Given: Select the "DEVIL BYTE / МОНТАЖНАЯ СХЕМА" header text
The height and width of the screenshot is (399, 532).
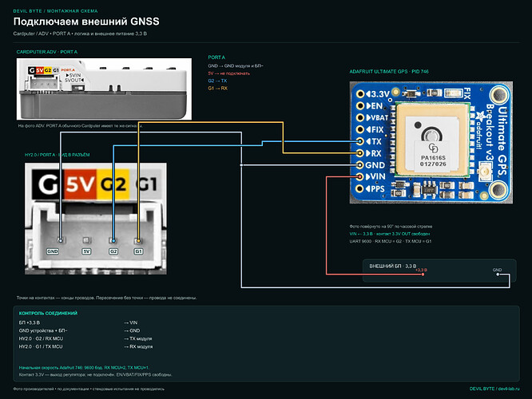Looking at the screenshot, I should (55, 11).
